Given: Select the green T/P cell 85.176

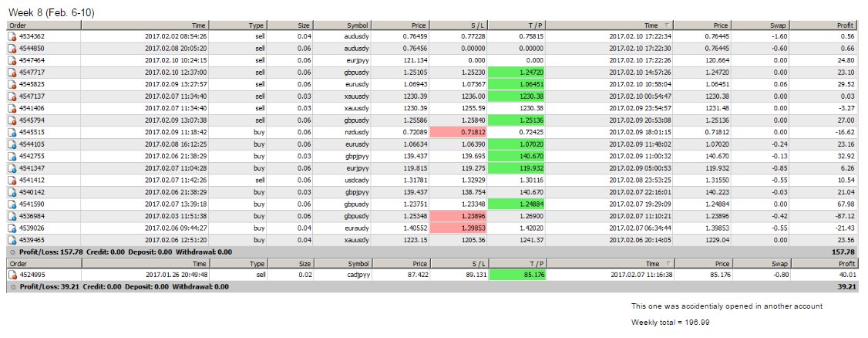Looking at the screenshot, I should coord(517,275).
